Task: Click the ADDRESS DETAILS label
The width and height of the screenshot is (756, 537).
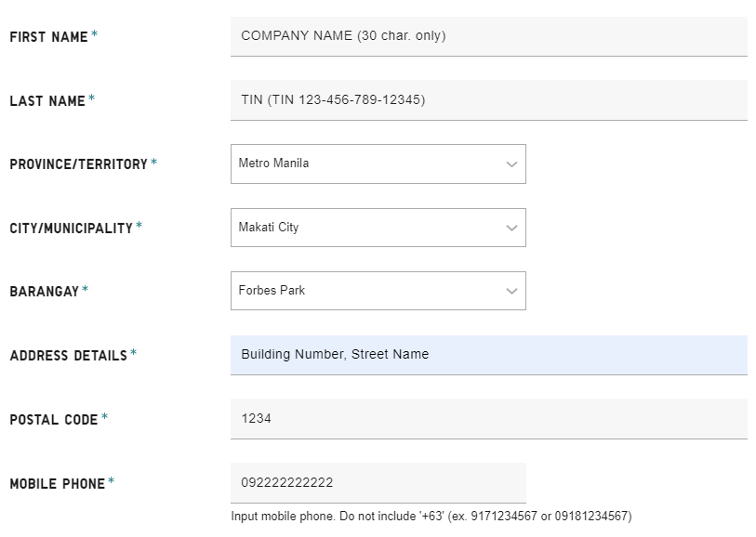Action: point(68,355)
